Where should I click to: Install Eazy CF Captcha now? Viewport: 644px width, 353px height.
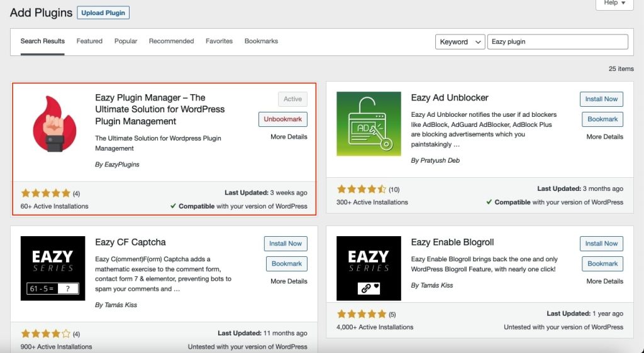point(286,244)
